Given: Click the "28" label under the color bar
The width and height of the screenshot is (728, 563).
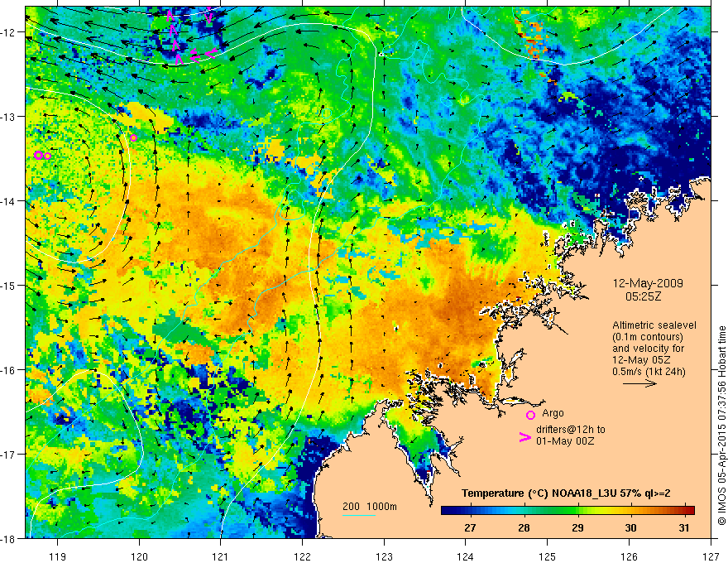Looking at the screenshot, I should [x=524, y=528].
